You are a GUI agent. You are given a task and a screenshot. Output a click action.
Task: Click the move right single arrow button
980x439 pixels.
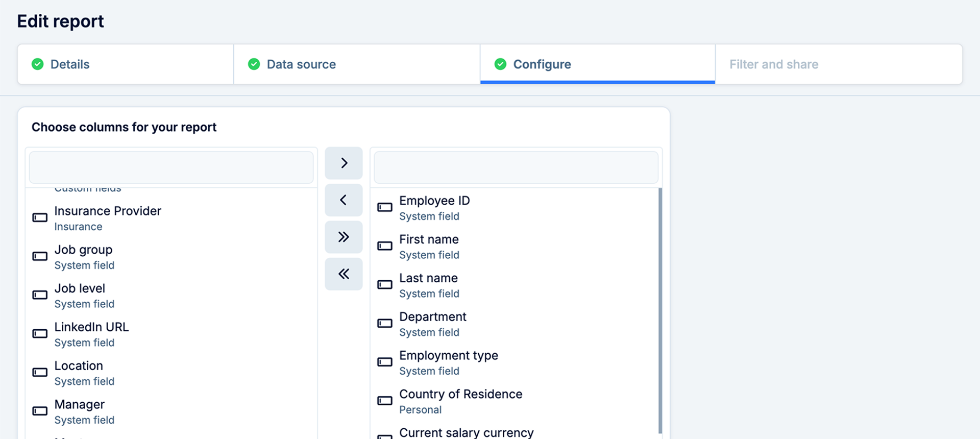tap(344, 163)
